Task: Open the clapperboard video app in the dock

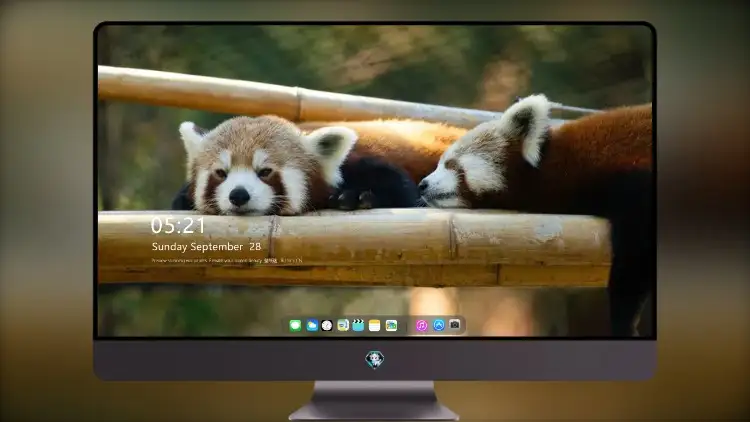Action: (x=358, y=326)
